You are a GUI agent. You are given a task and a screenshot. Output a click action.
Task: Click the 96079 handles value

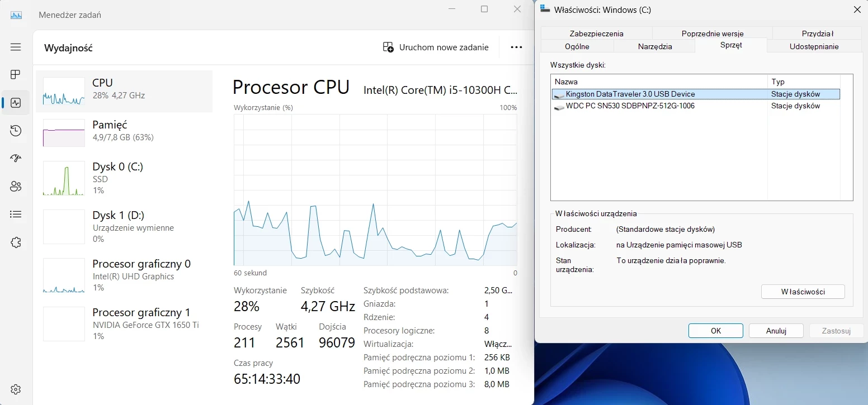tap(337, 342)
